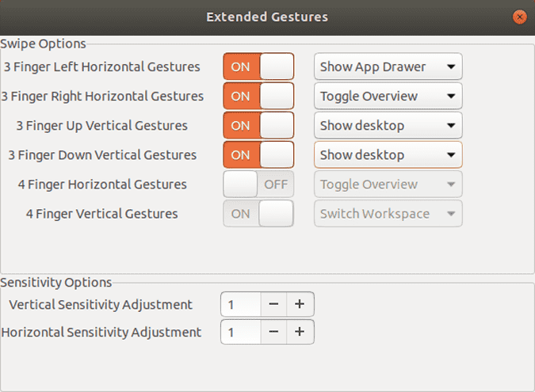Click the 3 Finger Up Vertical Gestures label

102,126
